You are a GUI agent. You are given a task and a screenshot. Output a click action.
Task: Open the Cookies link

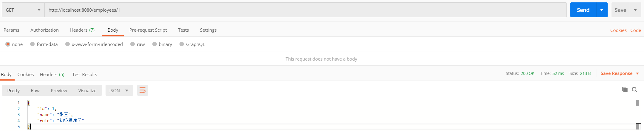[x=618, y=30]
